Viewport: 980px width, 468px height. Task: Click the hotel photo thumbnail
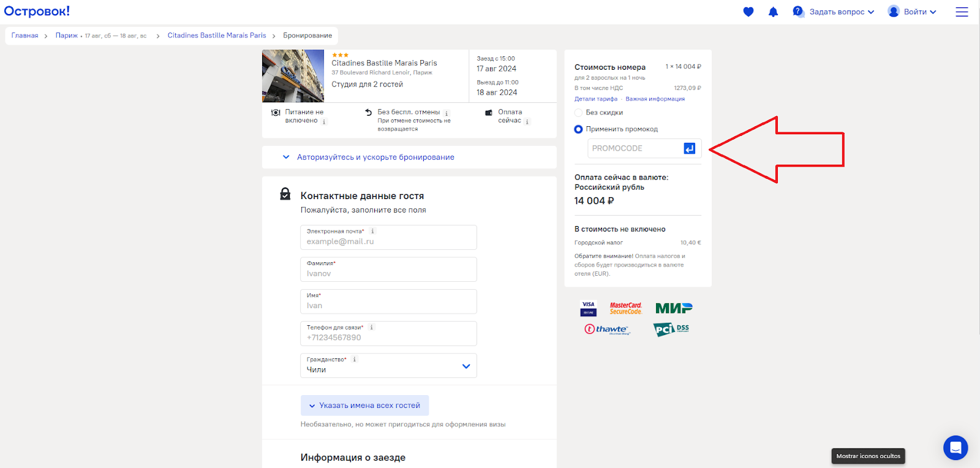coord(293,76)
